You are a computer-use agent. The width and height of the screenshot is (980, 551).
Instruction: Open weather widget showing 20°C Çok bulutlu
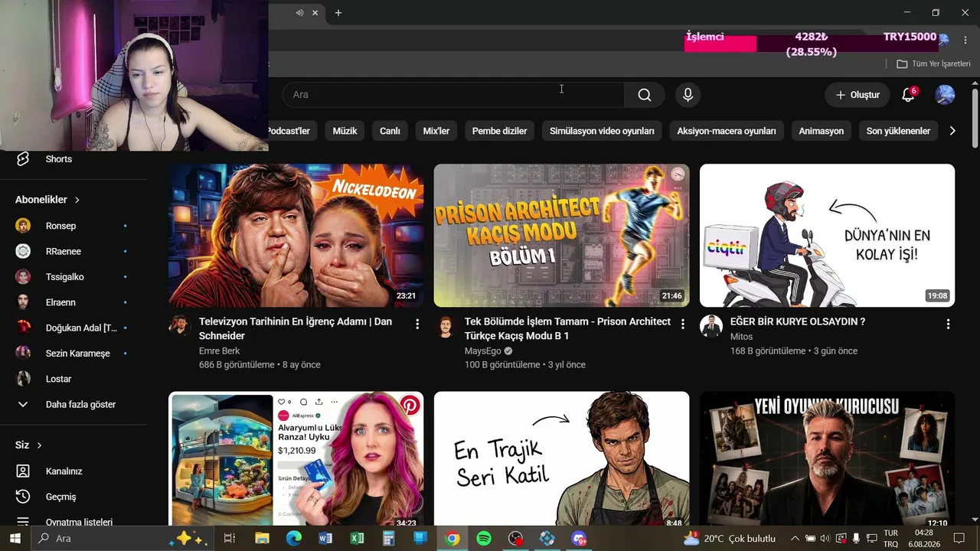pos(730,539)
